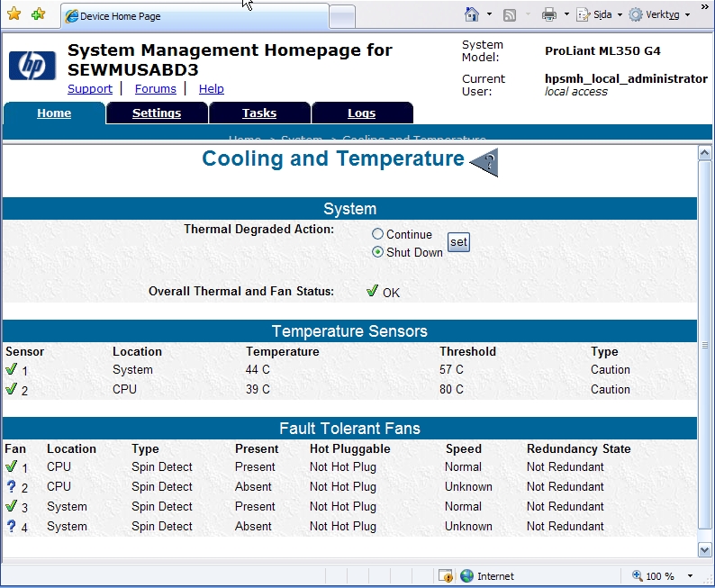Click the 'Redundancy State' column header
This screenshot has height=588, width=715.
[579, 448]
